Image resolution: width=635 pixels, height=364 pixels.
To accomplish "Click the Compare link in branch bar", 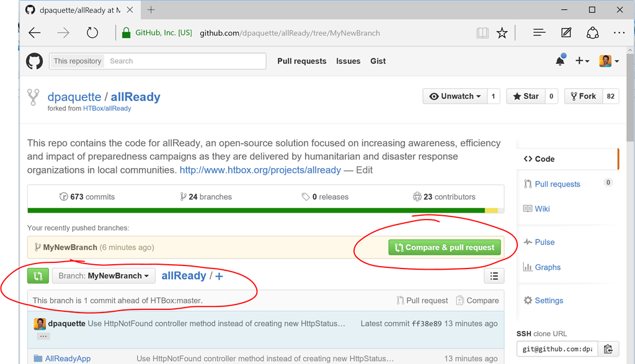I will click(x=477, y=300).
